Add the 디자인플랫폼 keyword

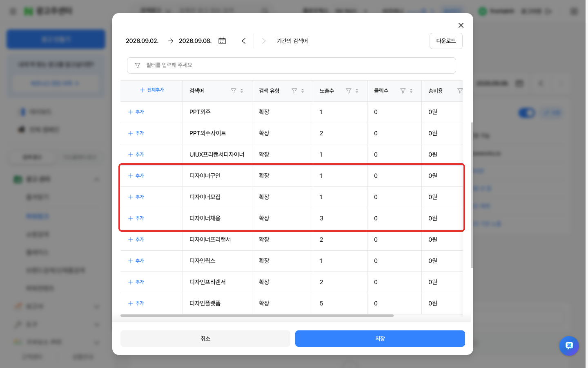(x=136, y=303)
